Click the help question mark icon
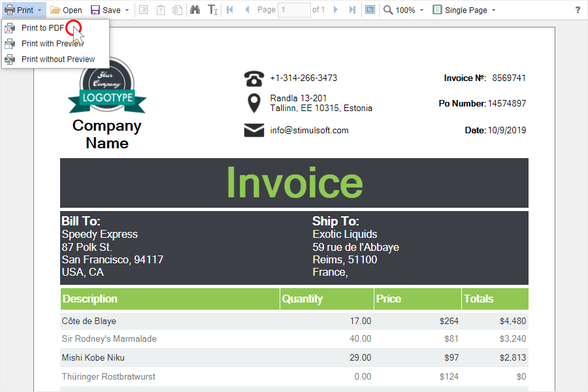588x392 pixels. click(x=578, y=10)
